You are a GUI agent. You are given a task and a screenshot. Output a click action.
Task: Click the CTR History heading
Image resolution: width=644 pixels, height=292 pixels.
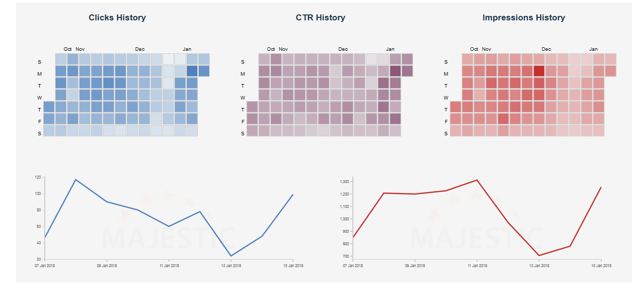tap(321, 17)
